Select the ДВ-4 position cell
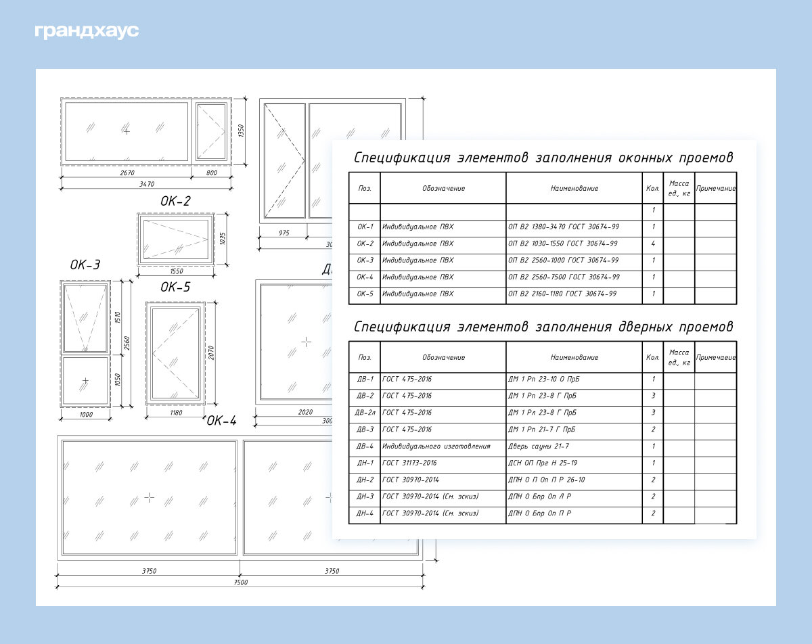This screenshot has height=644, width=812. point(365,446)
